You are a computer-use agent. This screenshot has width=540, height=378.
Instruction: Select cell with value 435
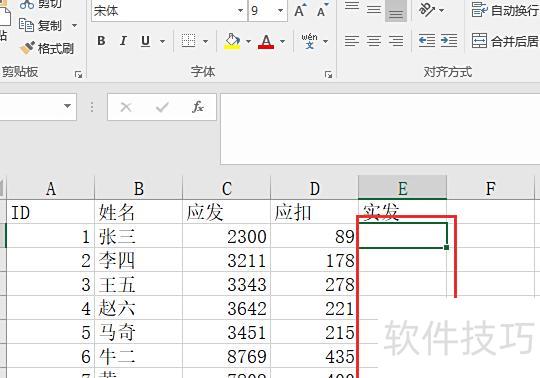314,356
